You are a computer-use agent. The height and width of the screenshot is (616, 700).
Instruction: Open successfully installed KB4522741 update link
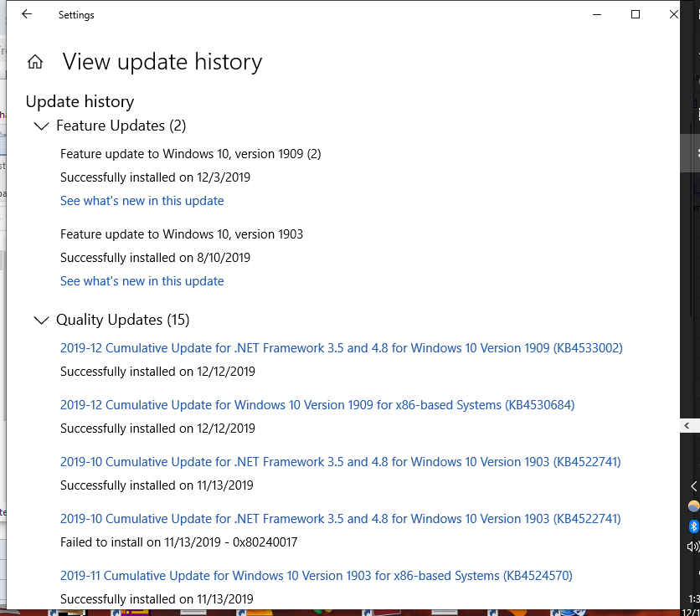click(x=341, y=462)
